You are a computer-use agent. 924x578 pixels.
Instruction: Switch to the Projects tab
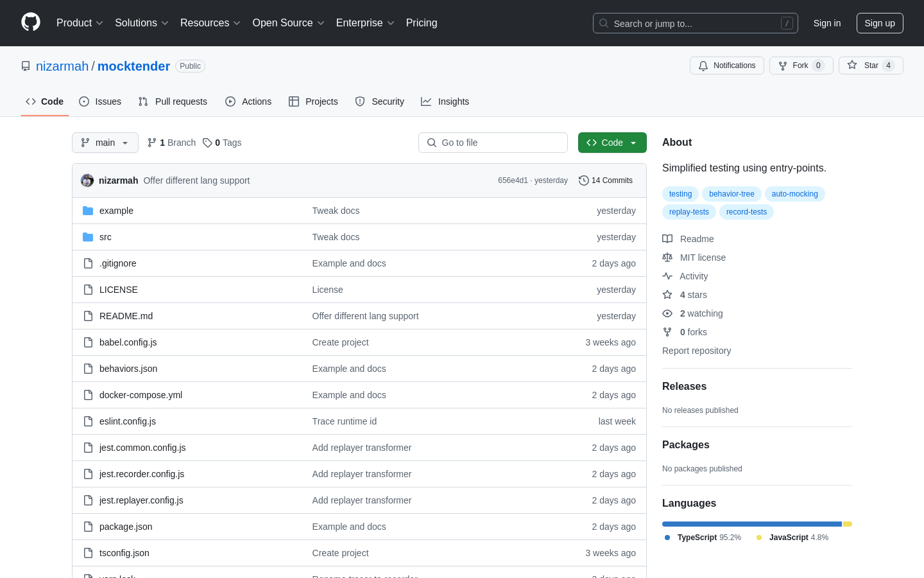pyautogui.click(x=313, y=101)
